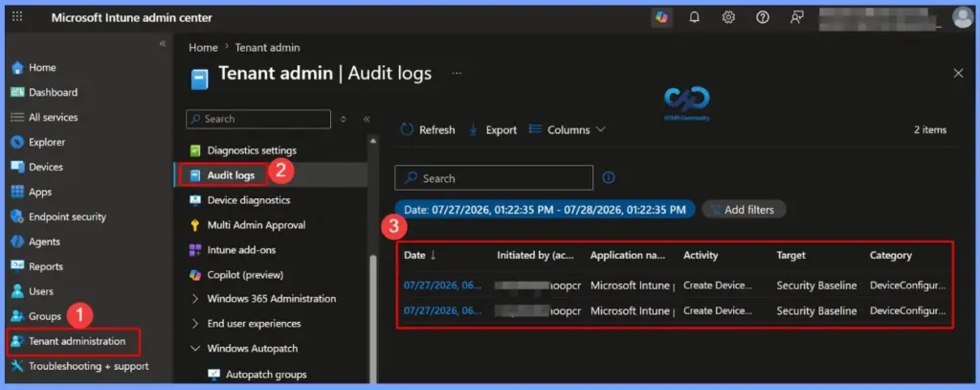Sort by the Target column header
This screenshot has height=390, width=980.
click(x=791, y=256)
